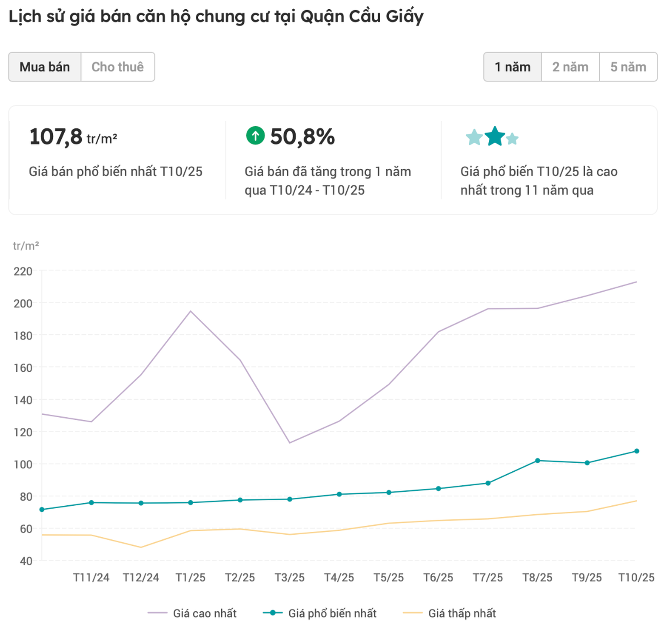Click the T6/25 x-axis label
Image resolution: width=672 pixels, height=638 pixels.
[x=438, y=578]
